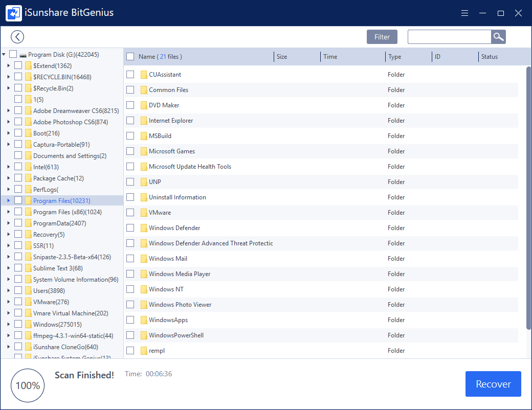
Task: Expand the Adobe Dreamweaver CS6 tree node
Action: click(9, 110)
